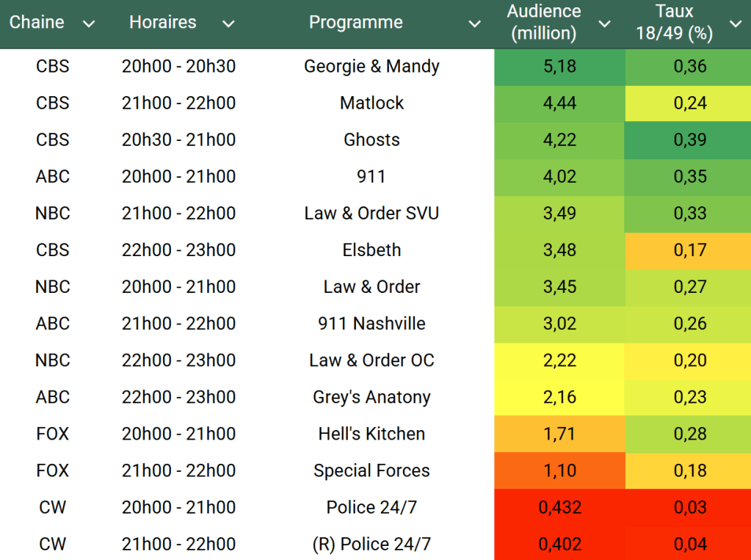The height and width of the screenshot is (560, 751).
Task: Select the Grey's Anatony programme cell
Action: point(371,397)
